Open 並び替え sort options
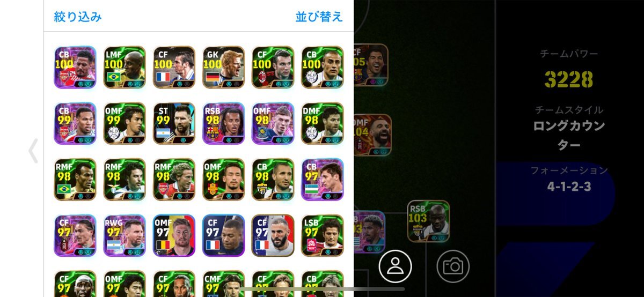 (319, 17)
